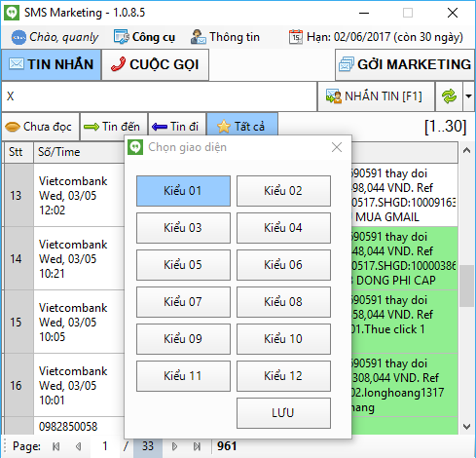Open GỞI MARKETING panel
The image size is (476, 458).
point(405,64)
